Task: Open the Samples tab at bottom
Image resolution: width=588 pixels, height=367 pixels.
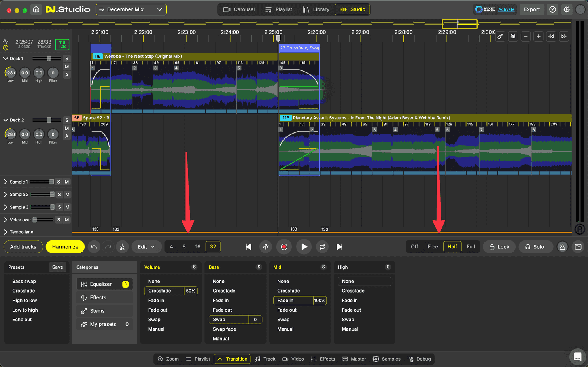Action: pos(387,359)
